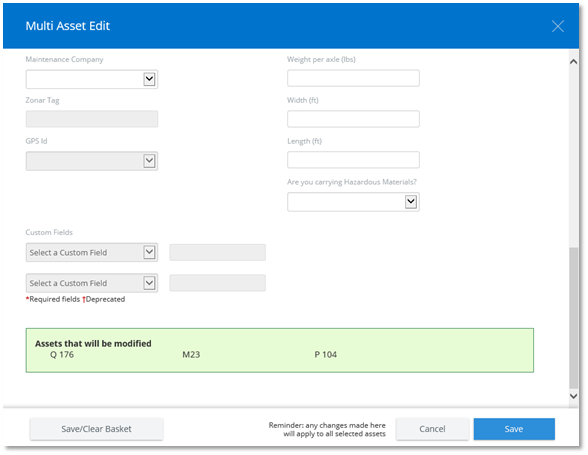Focus the Length (ft) text box
This screenshot has height=455, width=588.
pyautogui.click(x=353, y=160)
